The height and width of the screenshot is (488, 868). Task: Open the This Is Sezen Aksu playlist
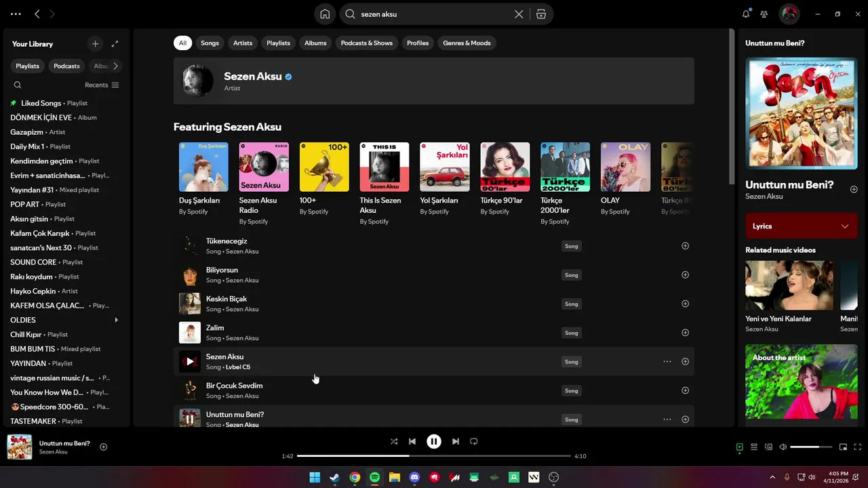384,183
